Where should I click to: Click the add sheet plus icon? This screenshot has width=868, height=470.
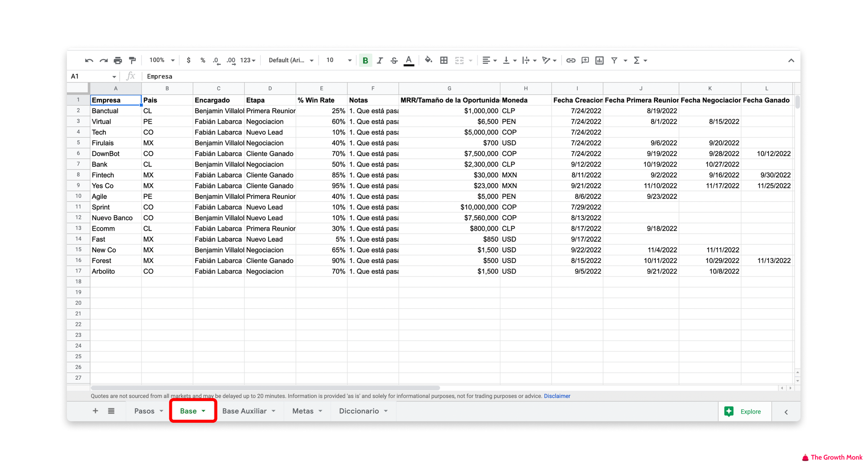point(94,411)
